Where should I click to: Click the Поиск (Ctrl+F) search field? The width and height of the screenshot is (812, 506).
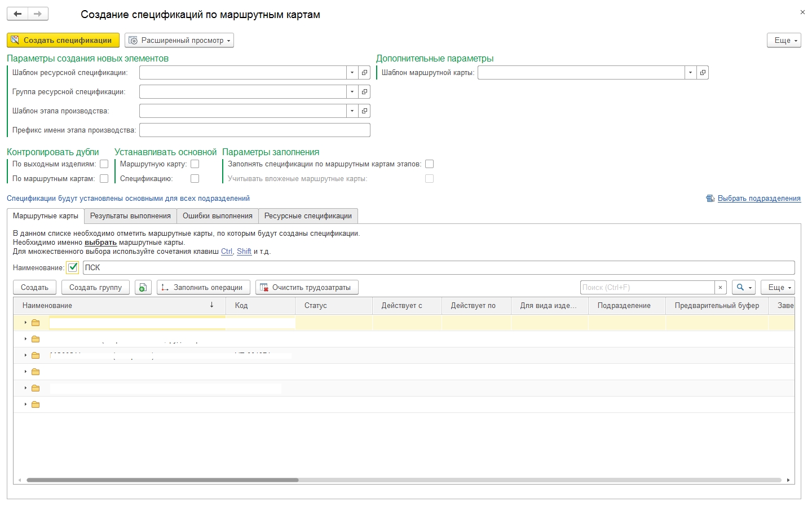pyautogui.click(x=647, y=288)
